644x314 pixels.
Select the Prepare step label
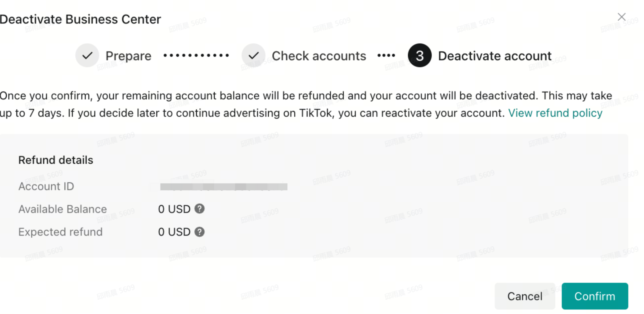pyautogui.click(x=128, y=56)
